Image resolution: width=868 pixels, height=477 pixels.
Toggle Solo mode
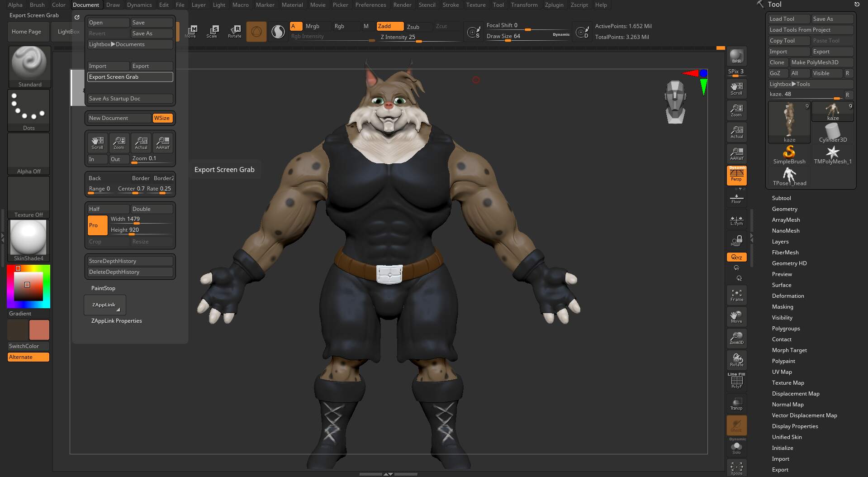[x=736, y=447]
